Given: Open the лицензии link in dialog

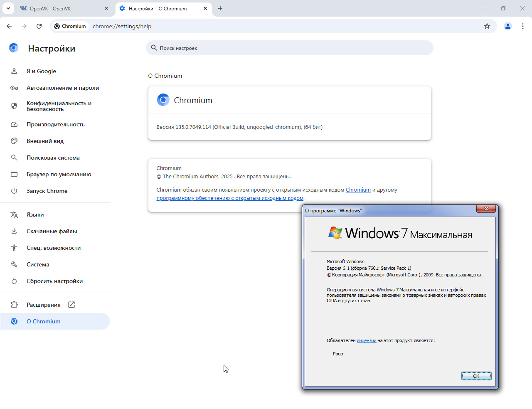Looking at the screenshot, I should tap(367, 341).
